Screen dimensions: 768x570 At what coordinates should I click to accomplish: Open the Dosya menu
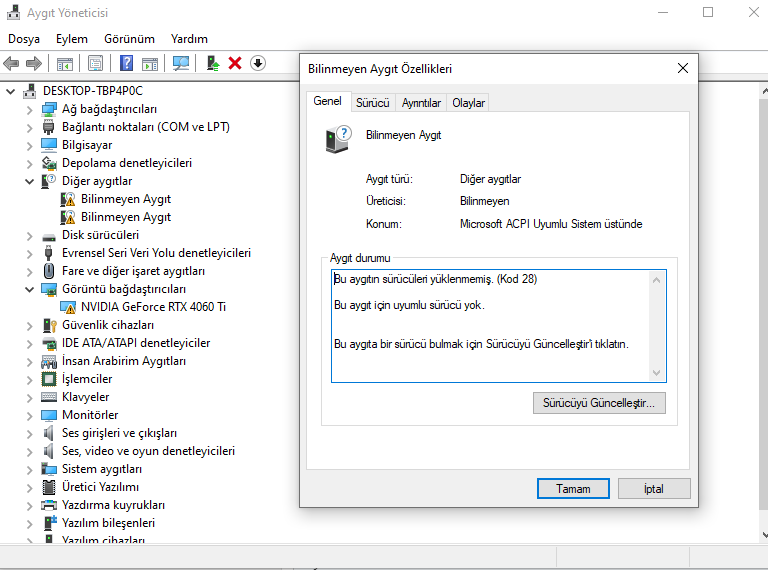click(24, 39)
